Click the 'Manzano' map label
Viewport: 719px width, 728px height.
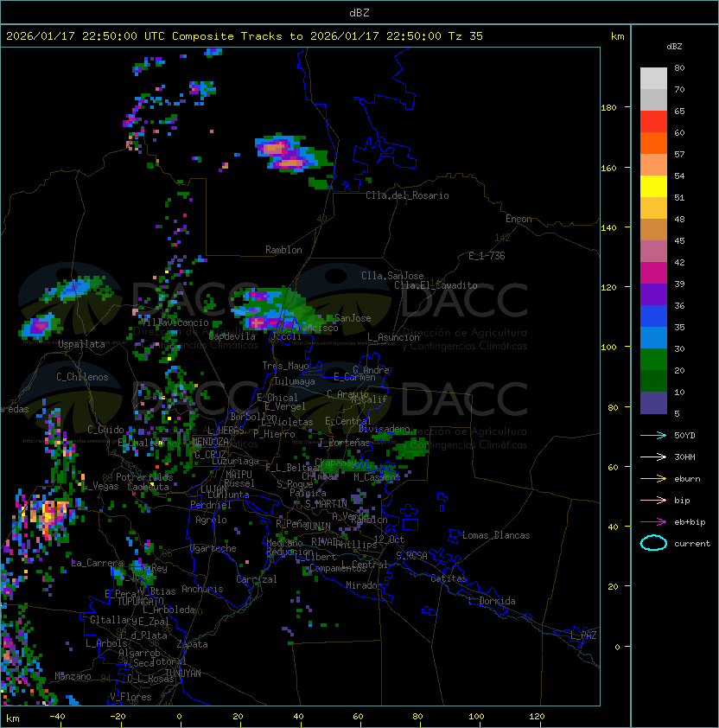pos(73,676)
